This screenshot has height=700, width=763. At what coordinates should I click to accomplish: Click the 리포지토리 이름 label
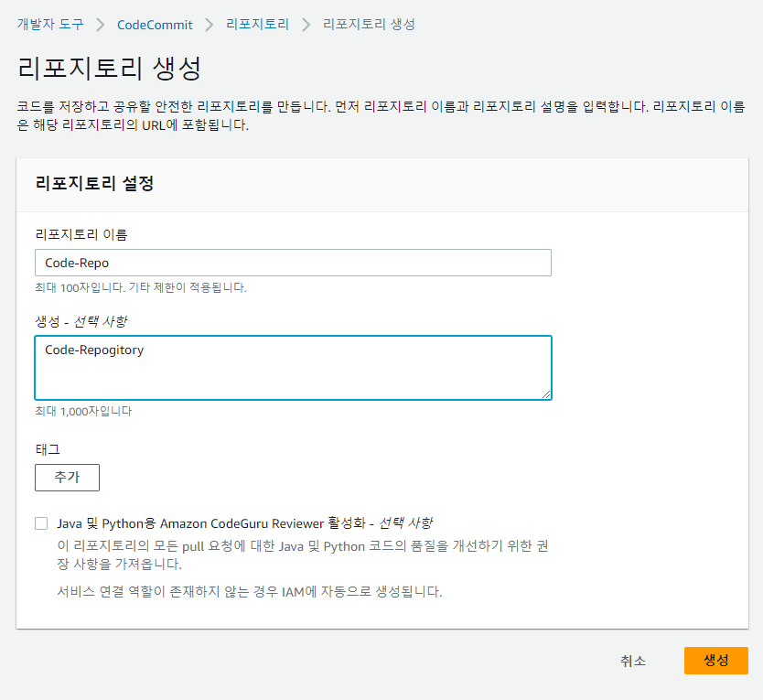coord(81,234)
